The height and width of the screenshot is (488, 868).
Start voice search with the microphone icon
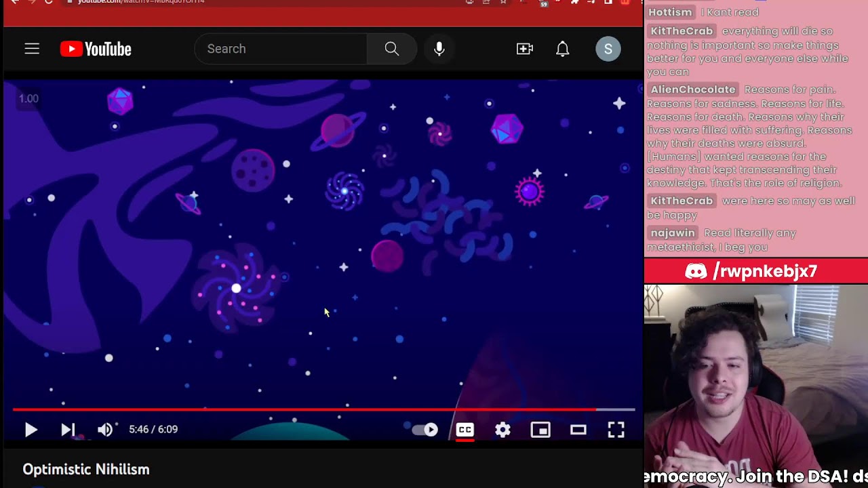(439, 49)
